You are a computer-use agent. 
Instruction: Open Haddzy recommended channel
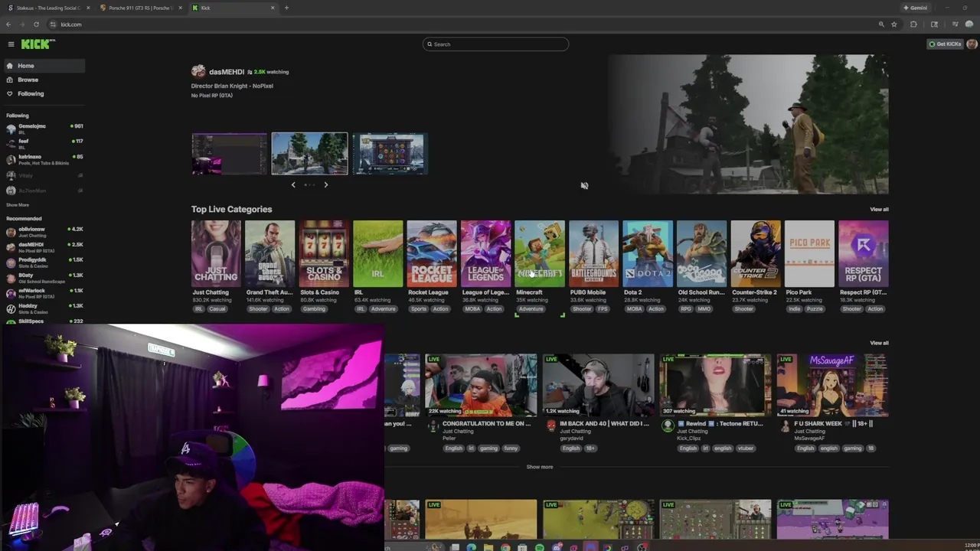(x=43, y=308)
